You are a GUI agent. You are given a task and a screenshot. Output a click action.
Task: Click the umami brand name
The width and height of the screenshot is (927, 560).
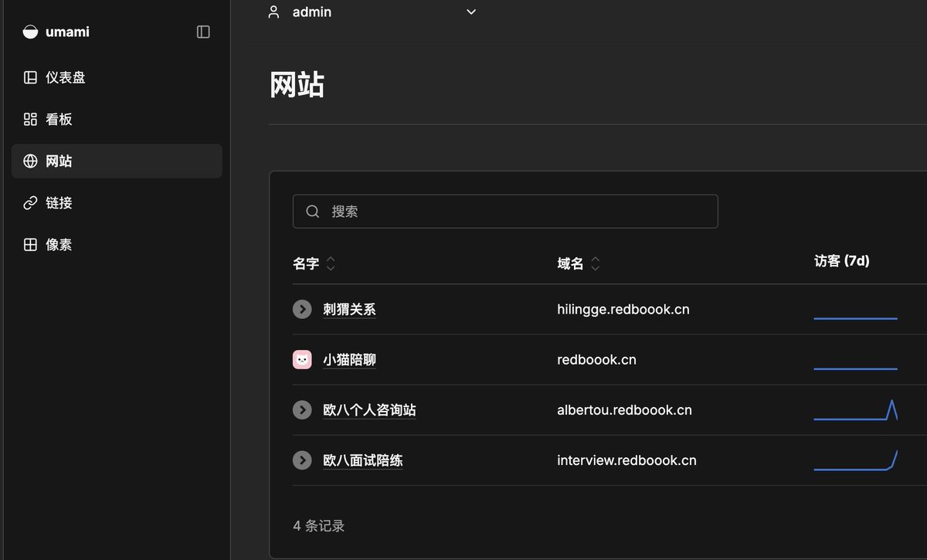coord(67,32)
